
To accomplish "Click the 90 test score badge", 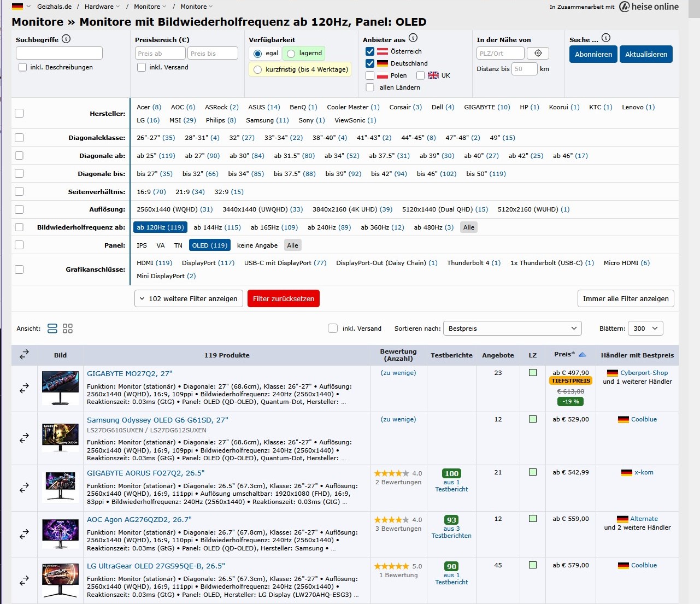I will pos(451,566).
